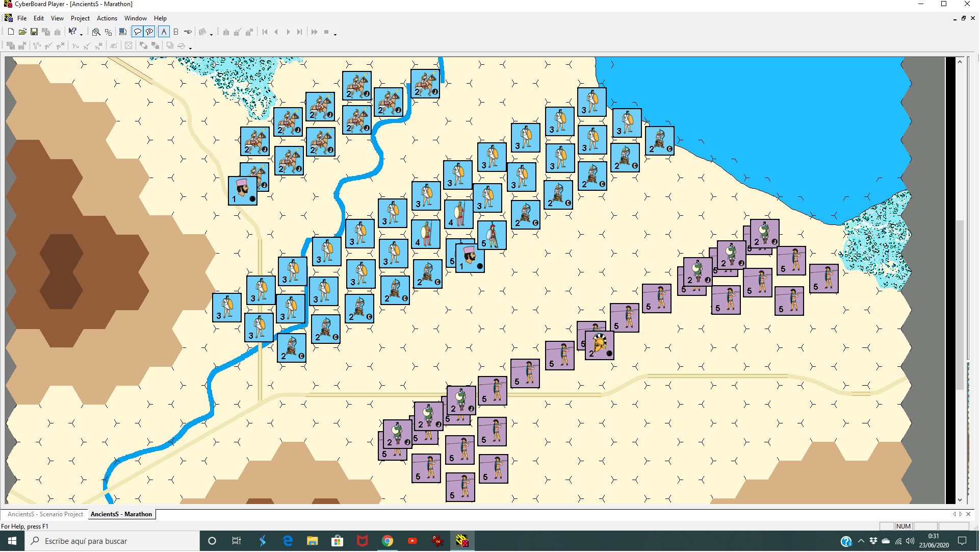Open the Windows Start menu
Screen dimensions: 980x552
pyautogui.click(x=12, y=541)
